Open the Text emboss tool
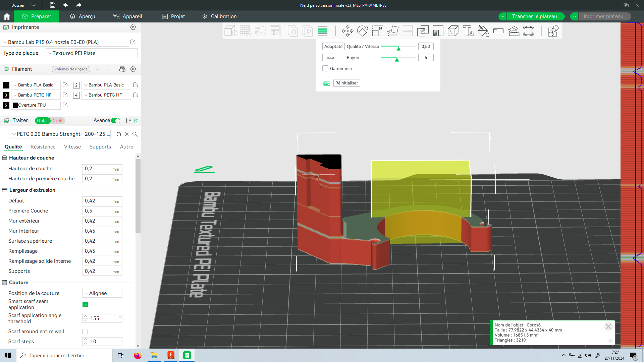This screenshot has height=362, width=644. pyautogui.click(x=468, y=31)
